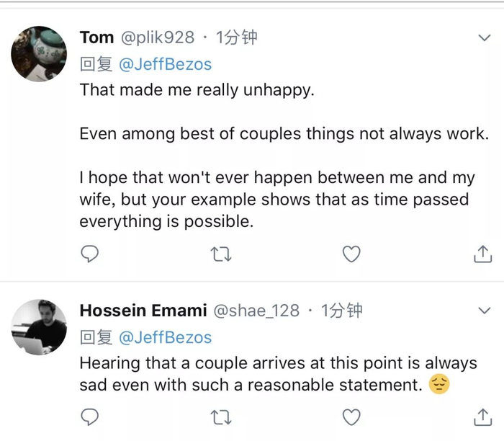Open the @plik928 handle
504x441 pixels.
coord(157,37)
